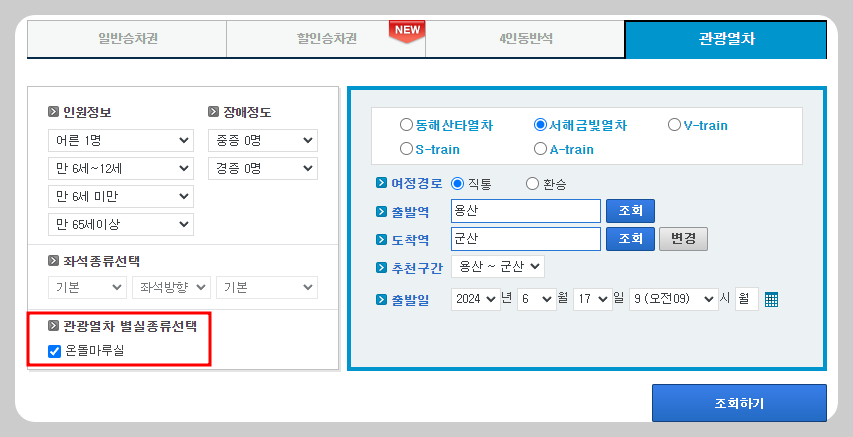This screenshot has height=437, width=853.
Task: Choose 환승 transfer route option
Action: pyautogui.click(x=533, y=184)
